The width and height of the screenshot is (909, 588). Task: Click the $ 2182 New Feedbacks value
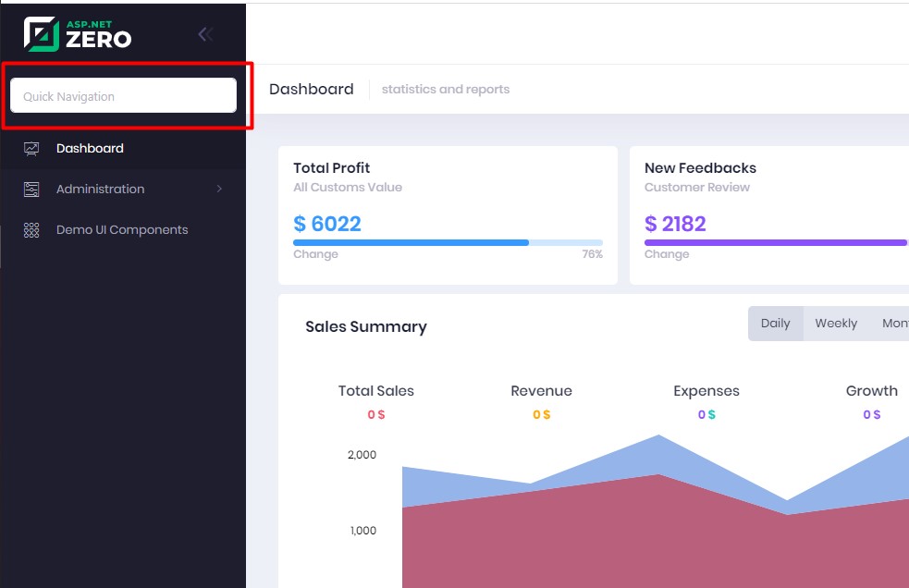point(675,224)
